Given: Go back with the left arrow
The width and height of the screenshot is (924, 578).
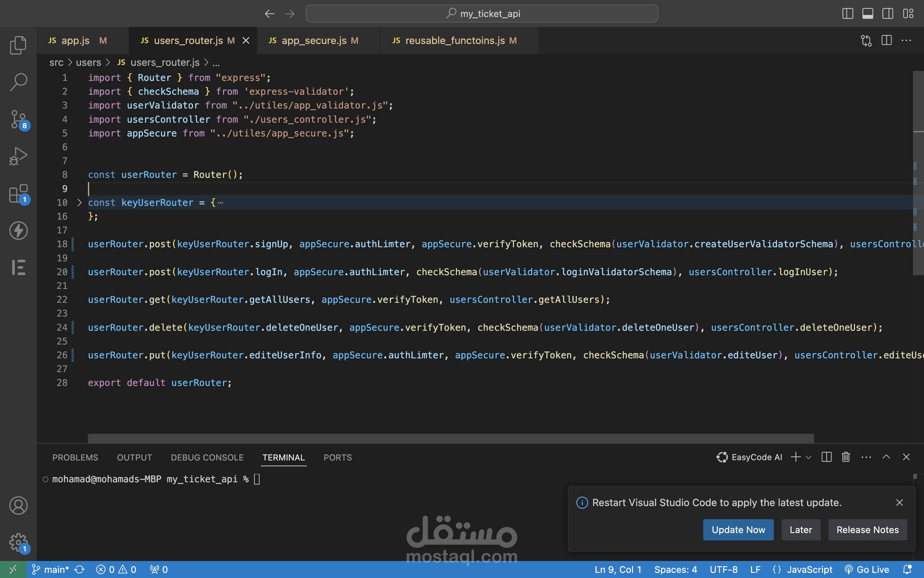Looking at the screenshot, I should click(x=269, y=14).
